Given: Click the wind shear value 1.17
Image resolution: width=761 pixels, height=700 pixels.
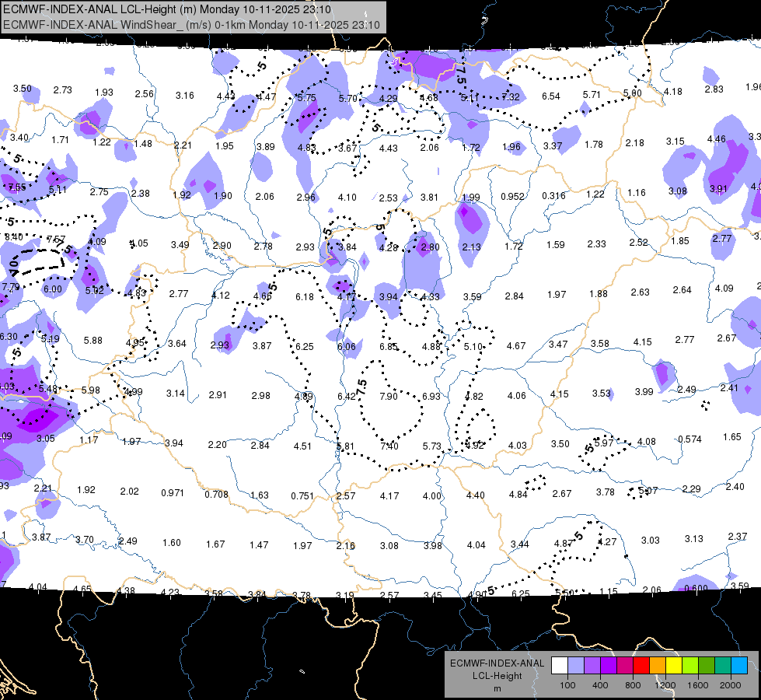Looking at the screenshot, I should [x=89, y=440].
